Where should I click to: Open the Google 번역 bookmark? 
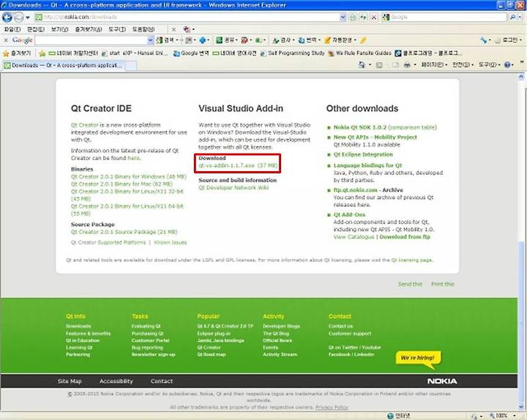tap(191, 53)
